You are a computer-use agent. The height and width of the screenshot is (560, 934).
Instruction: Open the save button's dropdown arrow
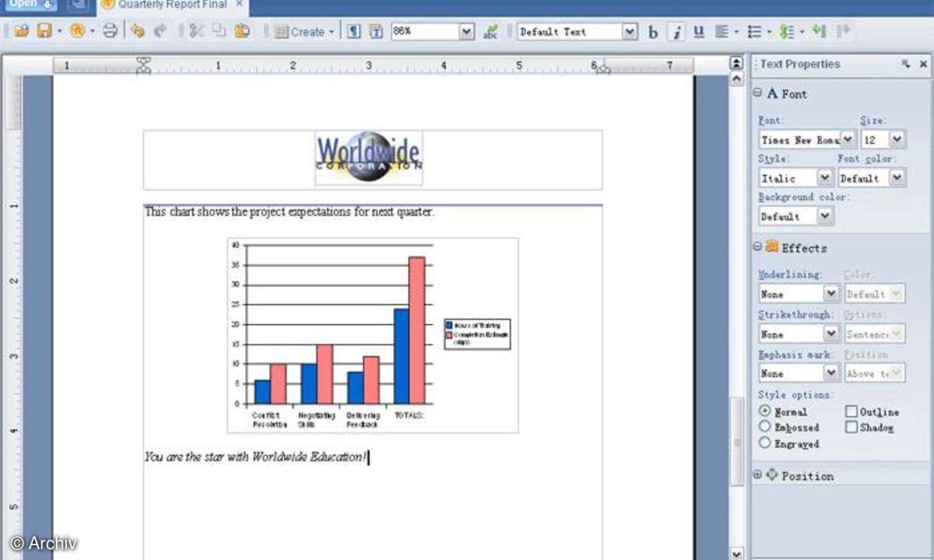coord(59,32)
